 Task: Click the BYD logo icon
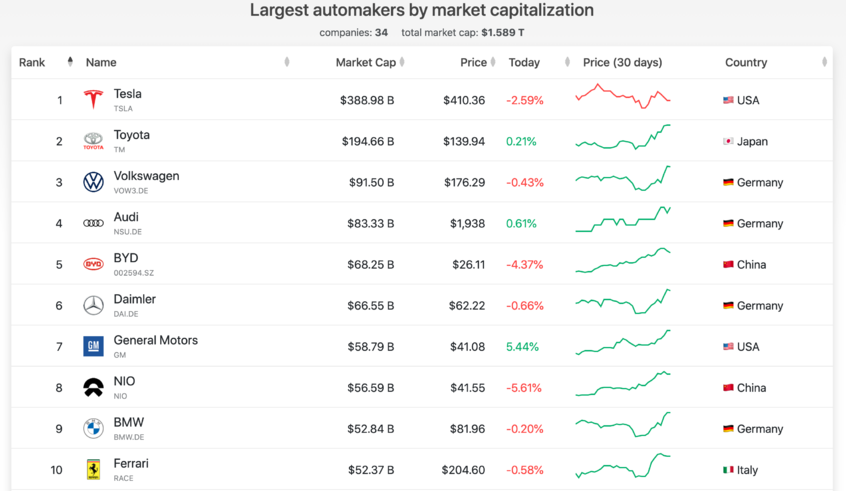click(93, 264)
